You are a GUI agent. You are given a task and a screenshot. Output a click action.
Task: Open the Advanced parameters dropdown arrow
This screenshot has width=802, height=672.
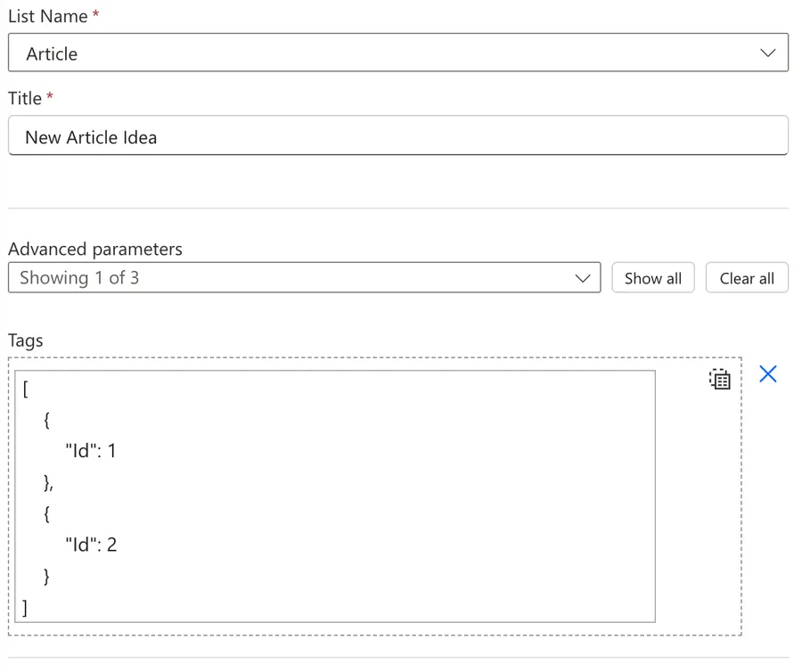coord(582,278)
